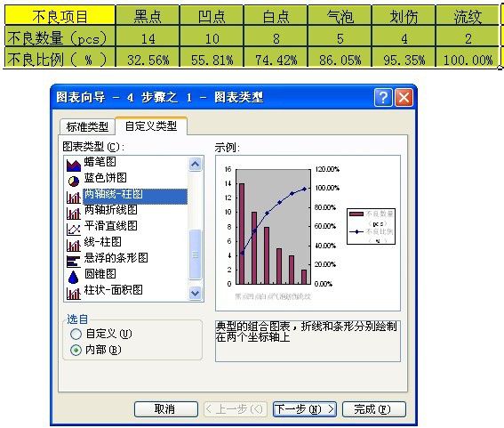Click the cell with value 2
Image resolution: width=504 pixels, height=428 pixels.
468,36
